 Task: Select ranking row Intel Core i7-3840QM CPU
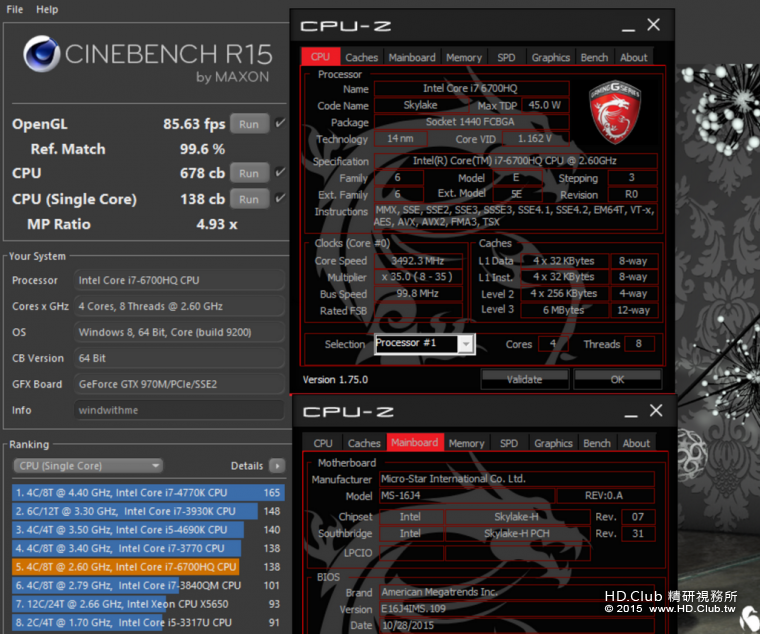(x=148, y=586)
